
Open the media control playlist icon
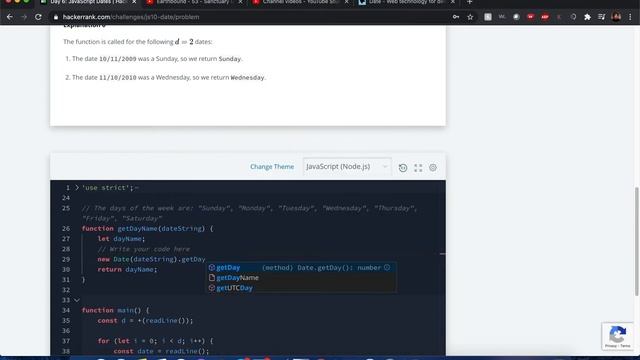tap(602, 17)
